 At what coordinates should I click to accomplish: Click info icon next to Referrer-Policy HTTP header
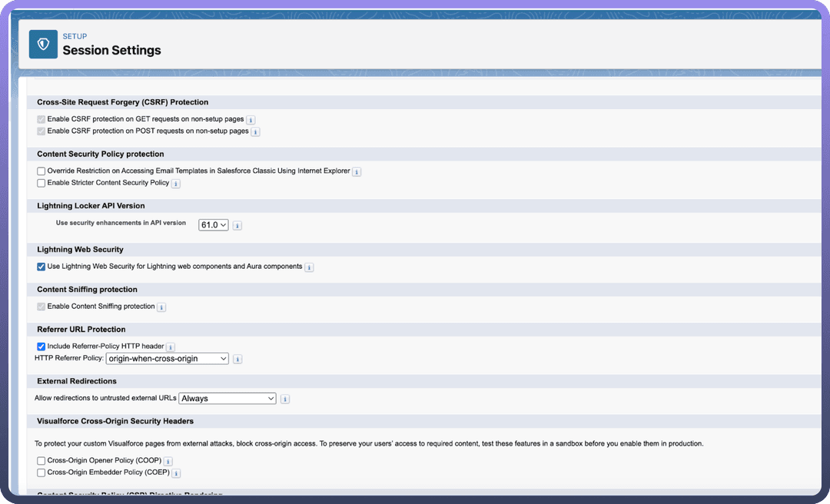(171, 347)
